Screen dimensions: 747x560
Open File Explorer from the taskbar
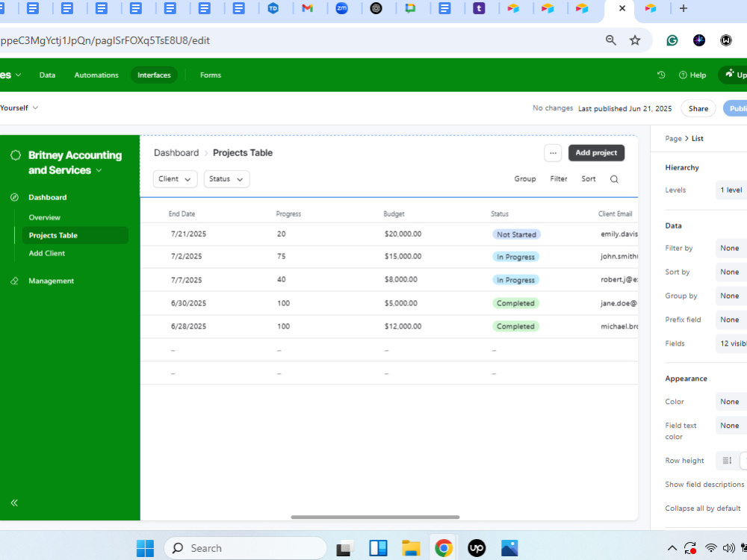click(410, 548)
